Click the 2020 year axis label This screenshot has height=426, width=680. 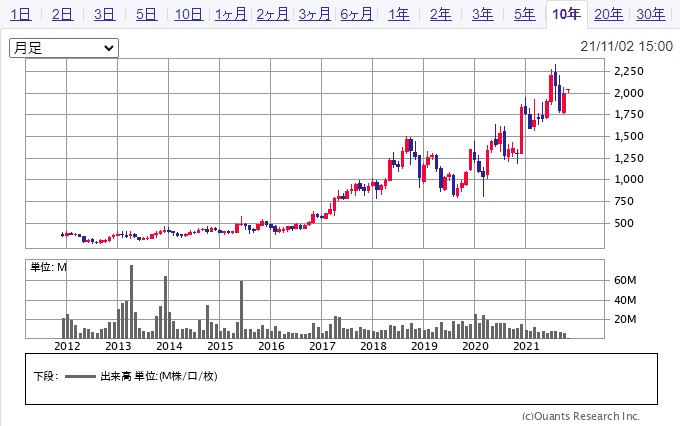tap(475, 346)
